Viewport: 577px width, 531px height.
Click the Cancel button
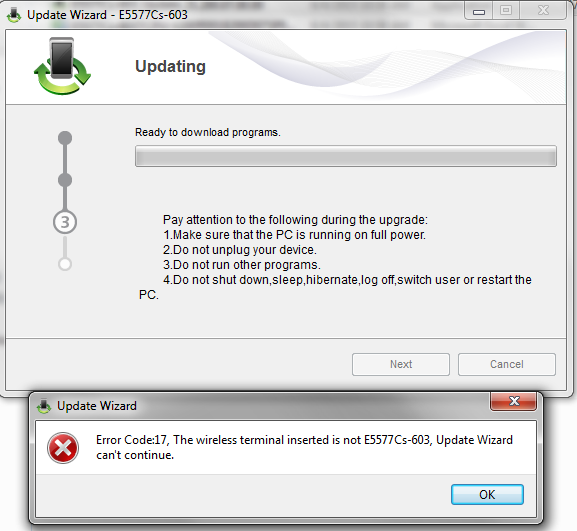[x=507, y=364]
